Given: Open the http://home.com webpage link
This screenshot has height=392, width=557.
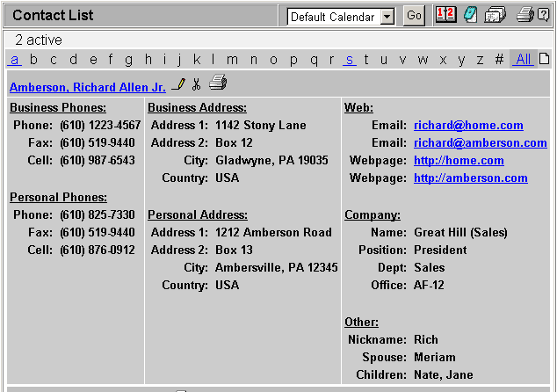Looking at the screenshot, I should [459, 161].
